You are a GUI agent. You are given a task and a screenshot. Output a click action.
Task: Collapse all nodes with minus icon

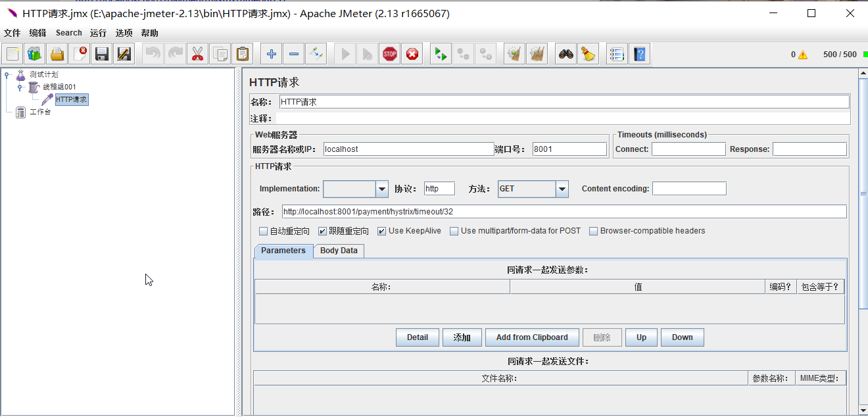pos(294,54)
